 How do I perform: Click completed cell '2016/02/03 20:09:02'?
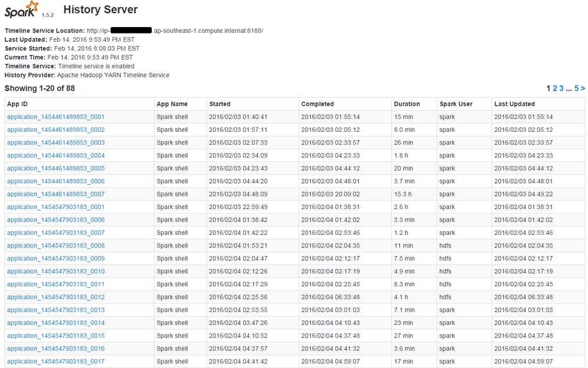click(x=330, y=194)
